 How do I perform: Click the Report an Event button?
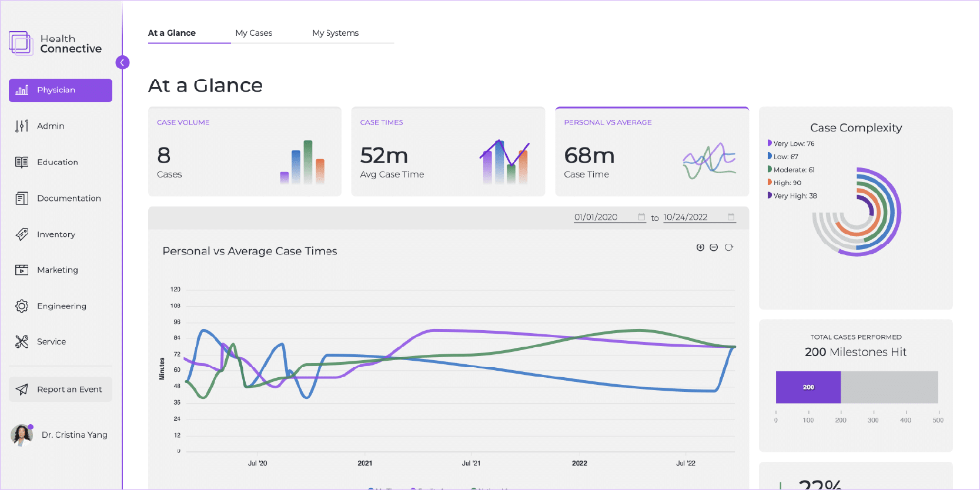tap(61, 390)
